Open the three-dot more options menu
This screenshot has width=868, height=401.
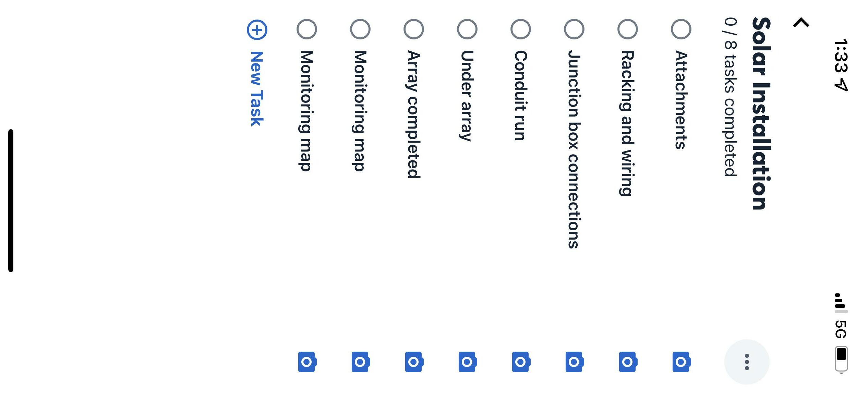pos(747,362)
